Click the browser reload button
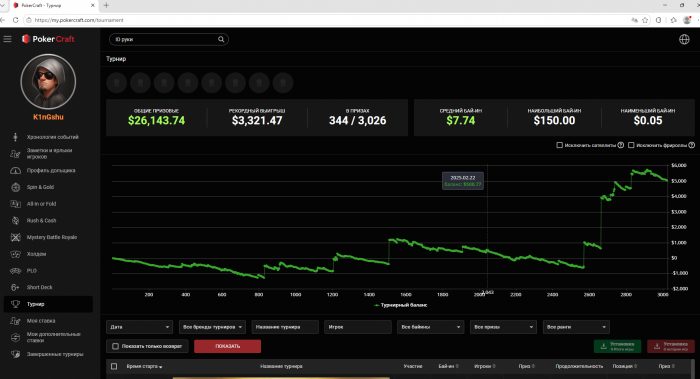This screenshot has height=379, width=700. pos(15,20)
